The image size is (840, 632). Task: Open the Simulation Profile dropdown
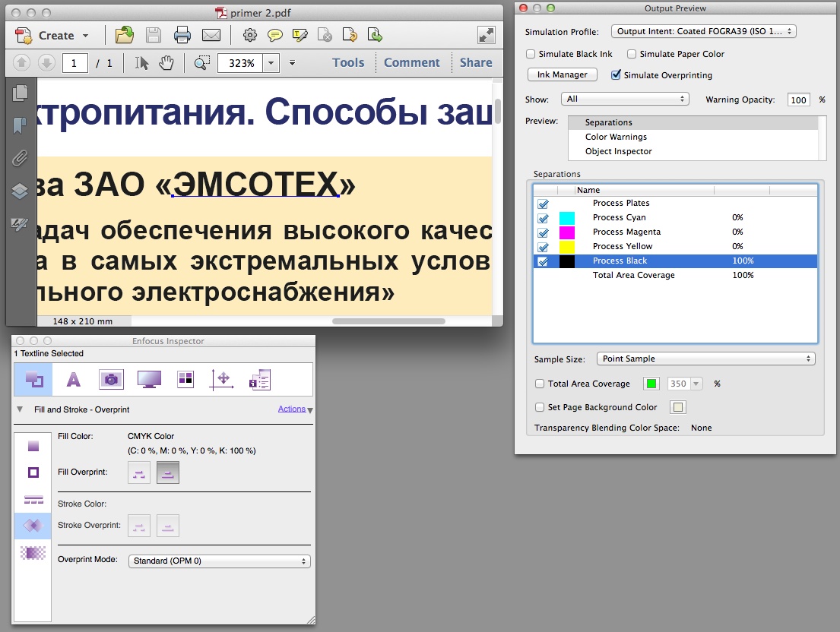coord(703,32)
